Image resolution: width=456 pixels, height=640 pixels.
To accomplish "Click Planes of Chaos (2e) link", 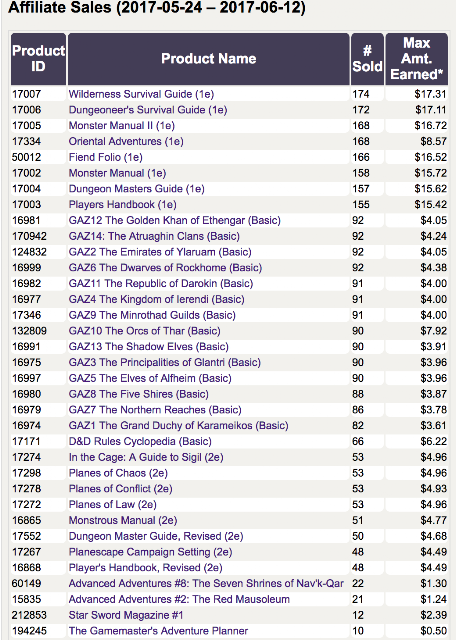I will click(118, 473).
